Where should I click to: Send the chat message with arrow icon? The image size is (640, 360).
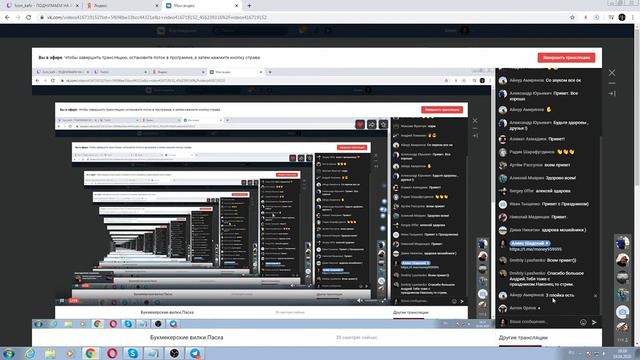(594, 322)
